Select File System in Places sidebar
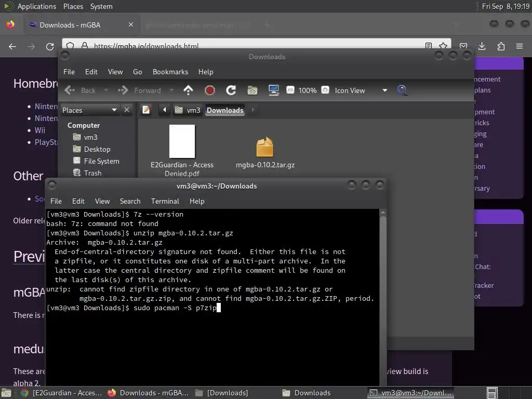The height and width of the screenshot is (399, 532). click(x=96, y=161)
